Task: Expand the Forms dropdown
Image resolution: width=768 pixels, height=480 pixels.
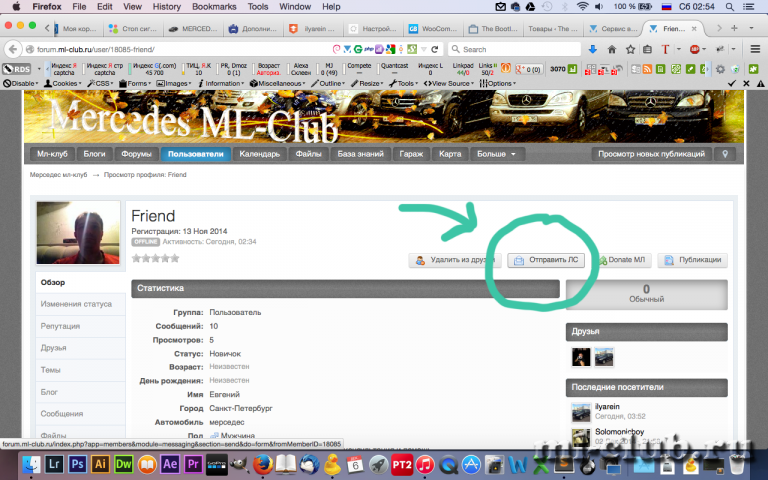Action: click(135, 83)
